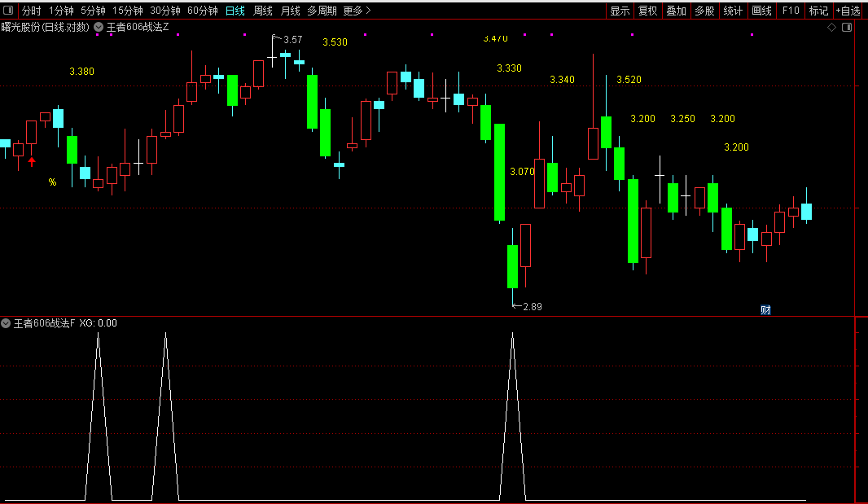The image size is (868, 504).
Task: Switch to 日线 daily chart
Action: tap(235, 11)
